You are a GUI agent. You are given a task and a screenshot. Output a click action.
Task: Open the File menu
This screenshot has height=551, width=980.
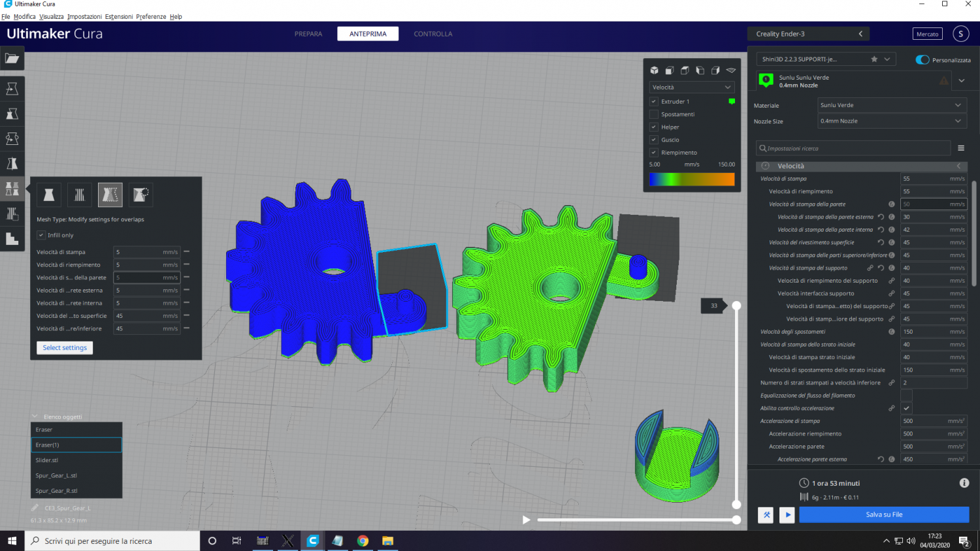[6, 16]
